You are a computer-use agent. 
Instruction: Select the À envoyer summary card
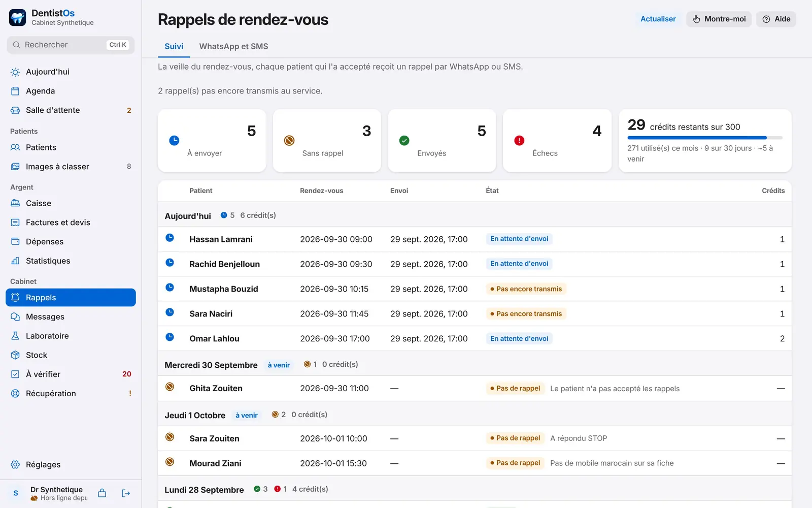[x=212, y=141]
